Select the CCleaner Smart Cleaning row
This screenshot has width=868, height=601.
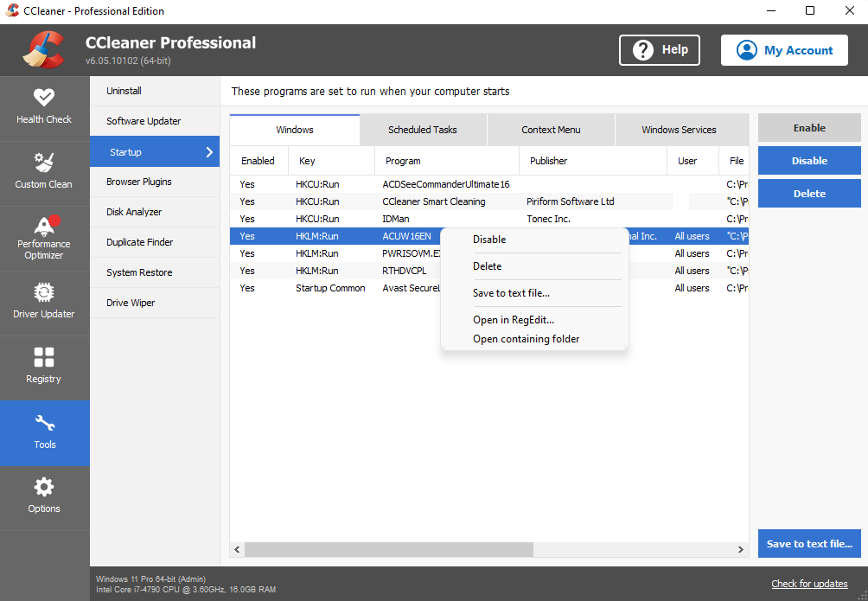pyautogui.click(x=489, y=201)
